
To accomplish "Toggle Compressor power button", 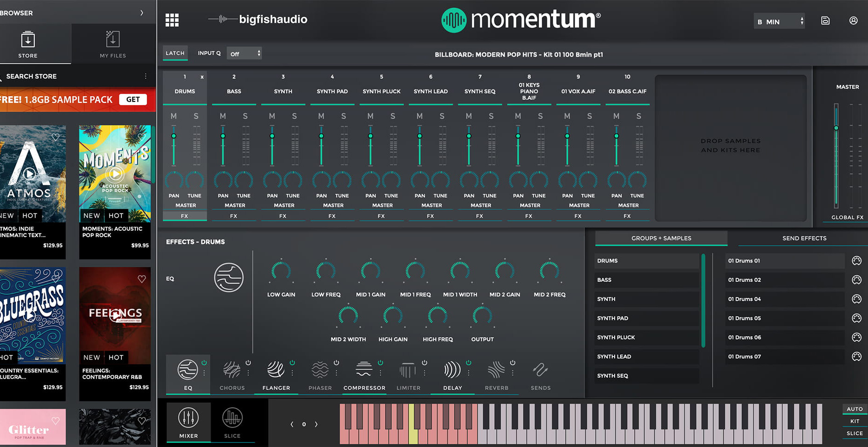I will (380, 363).
